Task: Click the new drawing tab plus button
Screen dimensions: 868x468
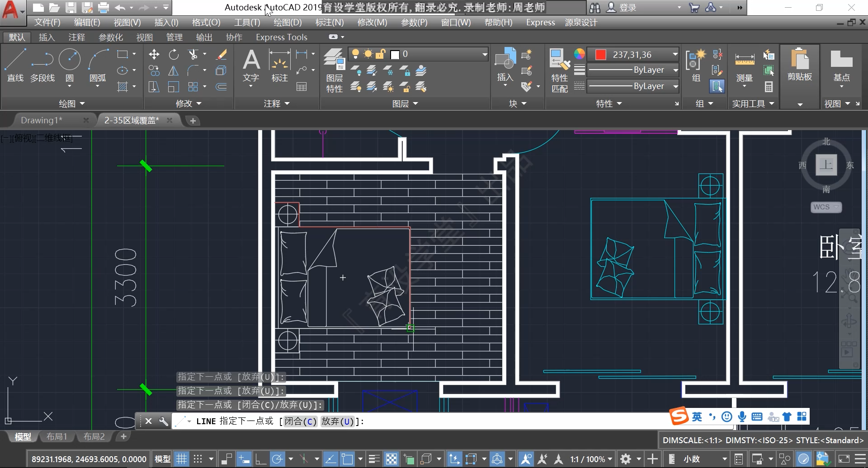Action: point(193,121)
